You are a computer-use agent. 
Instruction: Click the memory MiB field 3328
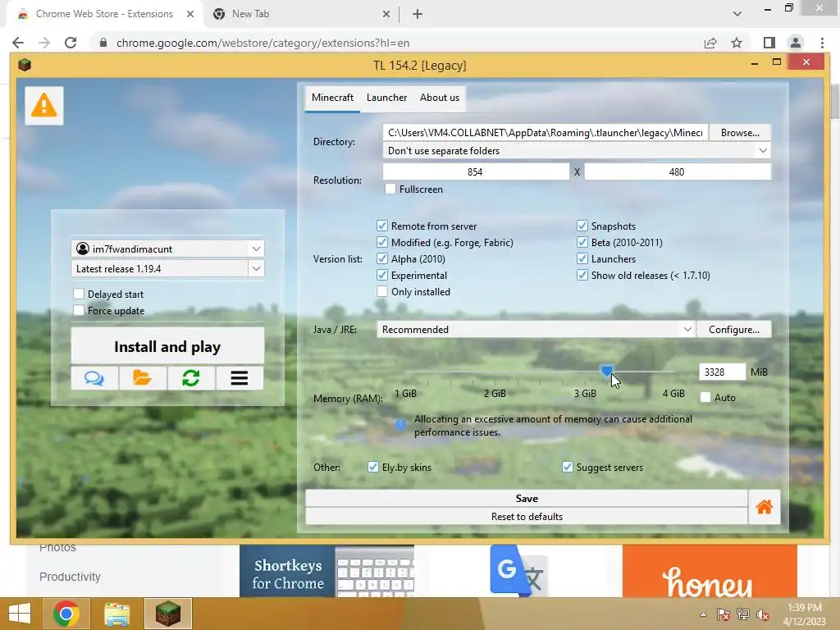722,372
